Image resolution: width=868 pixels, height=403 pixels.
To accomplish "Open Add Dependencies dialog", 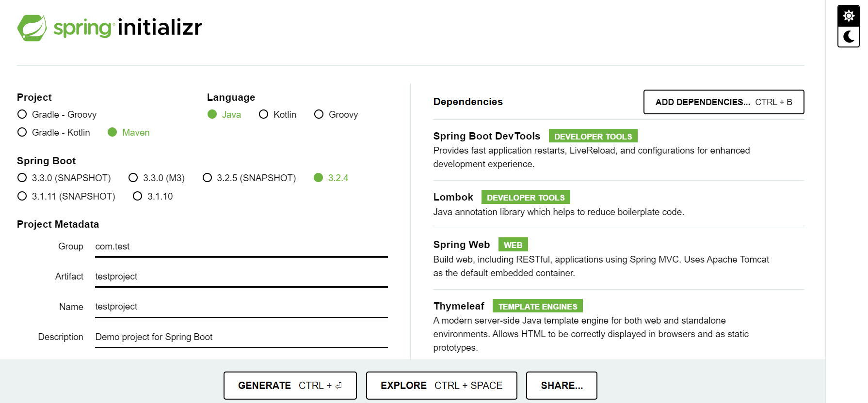I will [x=723, y=102].
